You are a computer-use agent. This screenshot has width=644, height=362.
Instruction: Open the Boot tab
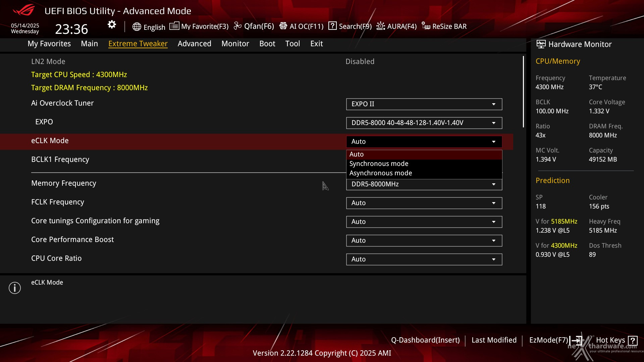click(x=267, y=44)
